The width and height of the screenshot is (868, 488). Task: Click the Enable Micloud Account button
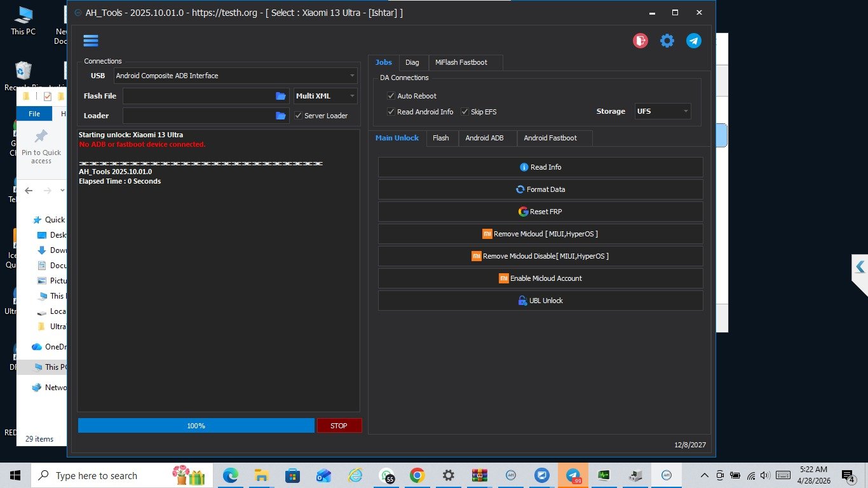tap(541, 278)
